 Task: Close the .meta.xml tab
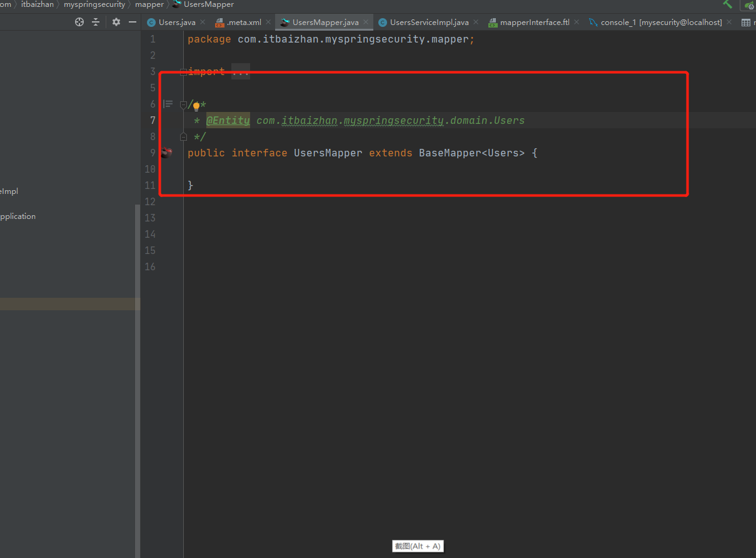point(269,22)
